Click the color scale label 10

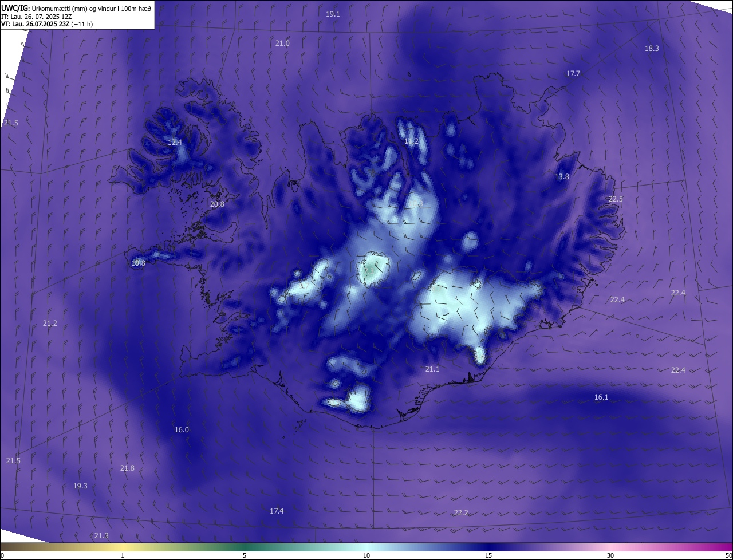pos(366,556)
